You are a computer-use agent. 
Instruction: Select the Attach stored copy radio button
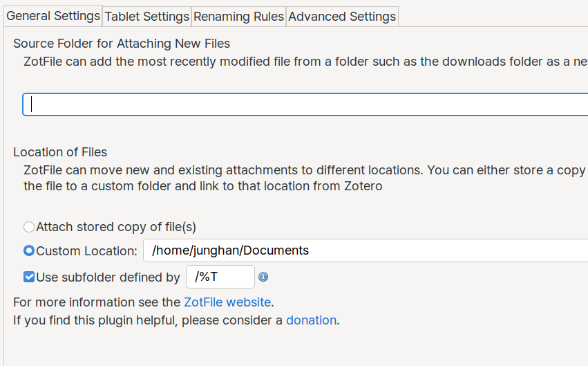click(29, 227)
